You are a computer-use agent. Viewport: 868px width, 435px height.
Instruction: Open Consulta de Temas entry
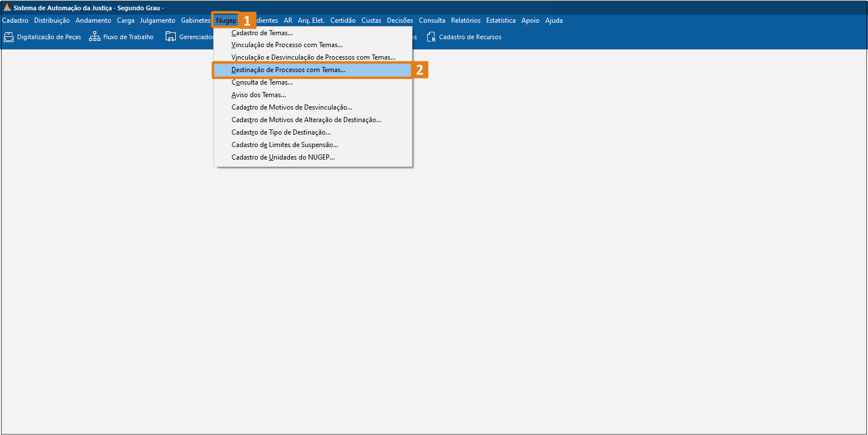point(262,82)
